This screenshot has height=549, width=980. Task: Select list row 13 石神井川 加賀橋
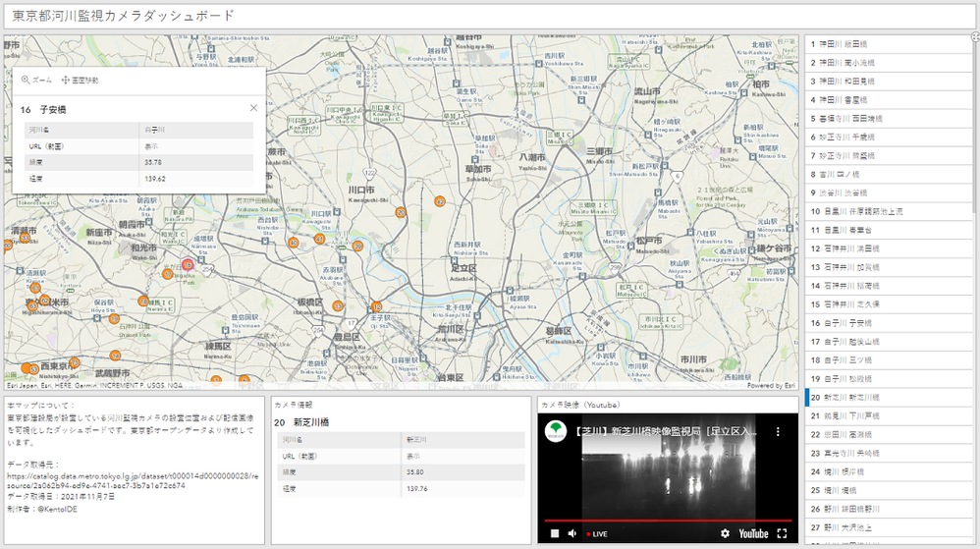coord(888,267)
